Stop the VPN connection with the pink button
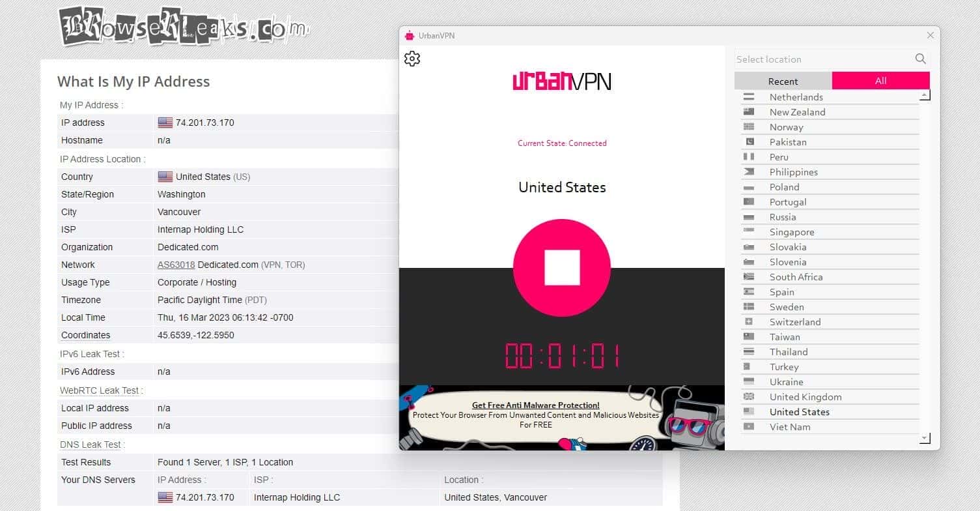The height and width of the screenshot is (511, 980). (x=562, y=267)
